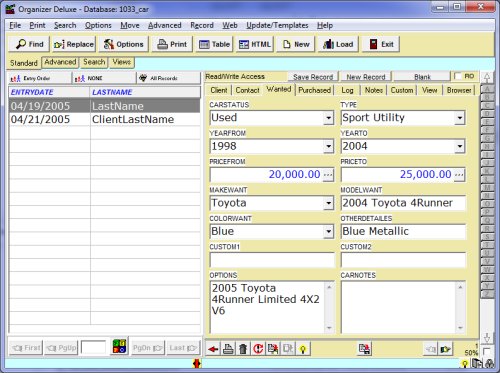Click the trash can delete record icon
500x373 pixels.
point(243,349)
